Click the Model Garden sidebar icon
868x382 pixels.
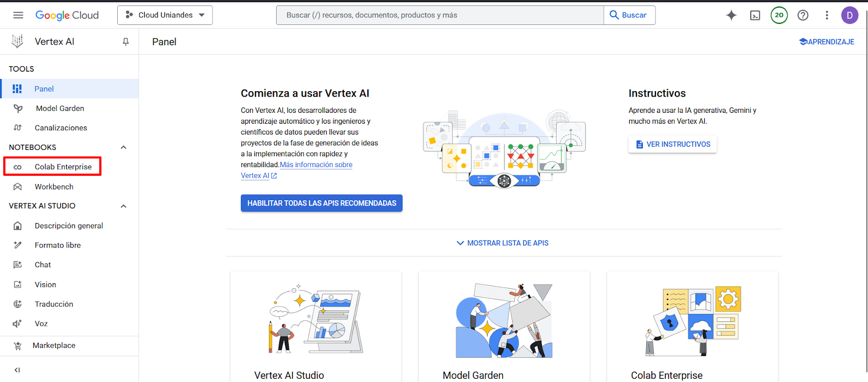point(18,109)
